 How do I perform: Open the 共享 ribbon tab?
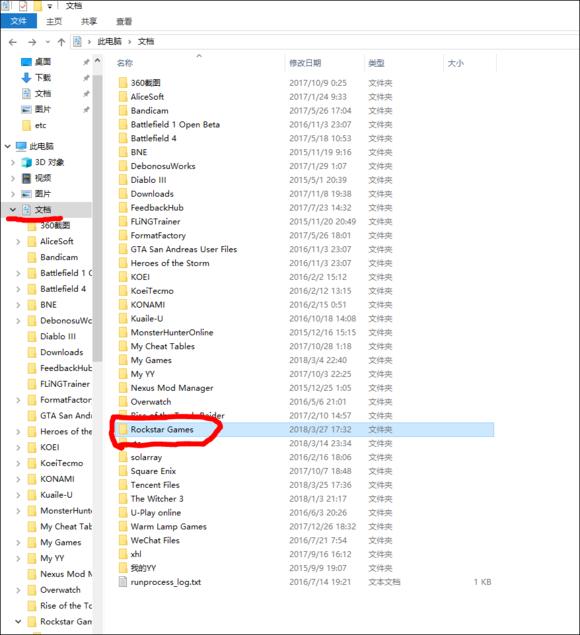[x=89, y=21]
